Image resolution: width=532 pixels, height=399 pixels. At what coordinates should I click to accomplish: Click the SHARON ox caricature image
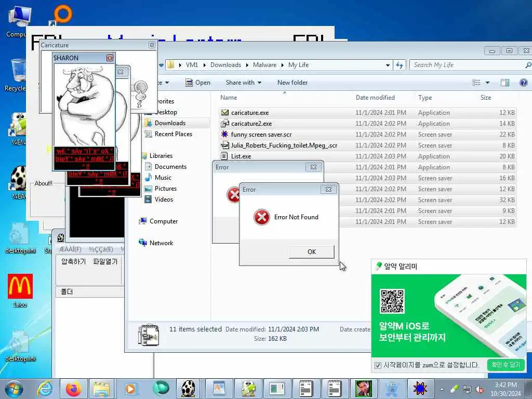pyautogui.click(x=85, y=105)
